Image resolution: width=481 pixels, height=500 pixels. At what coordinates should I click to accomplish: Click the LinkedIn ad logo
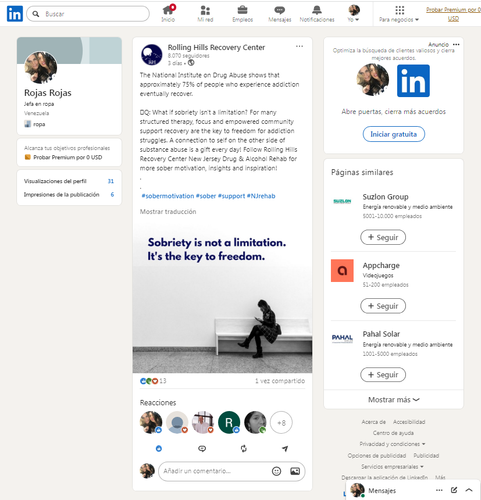tap(413, 81)
